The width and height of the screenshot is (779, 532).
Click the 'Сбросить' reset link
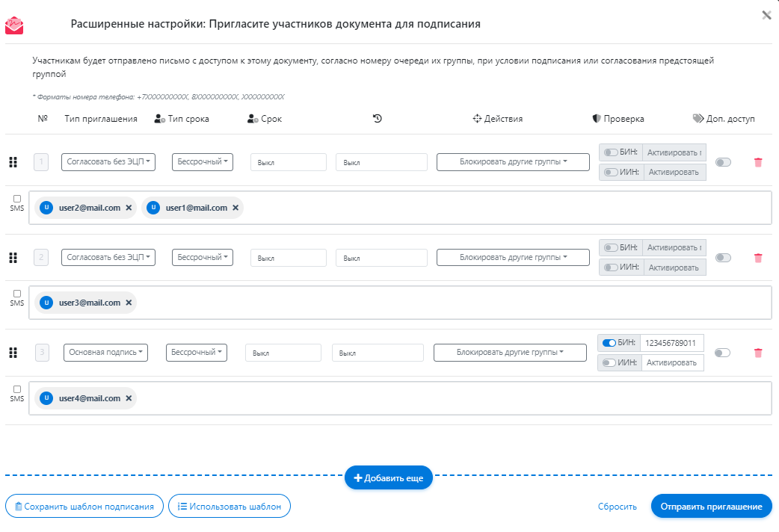click(x=617, y=507)
